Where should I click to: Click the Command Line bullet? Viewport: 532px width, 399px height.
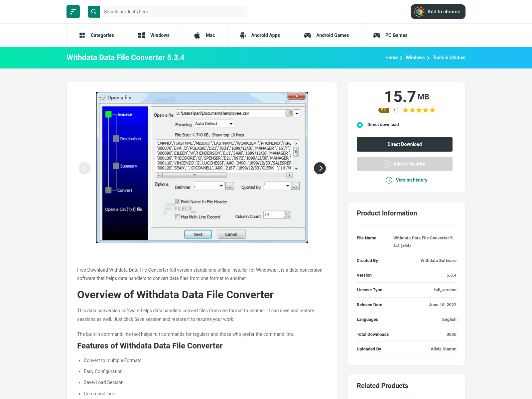coord(99,394)
